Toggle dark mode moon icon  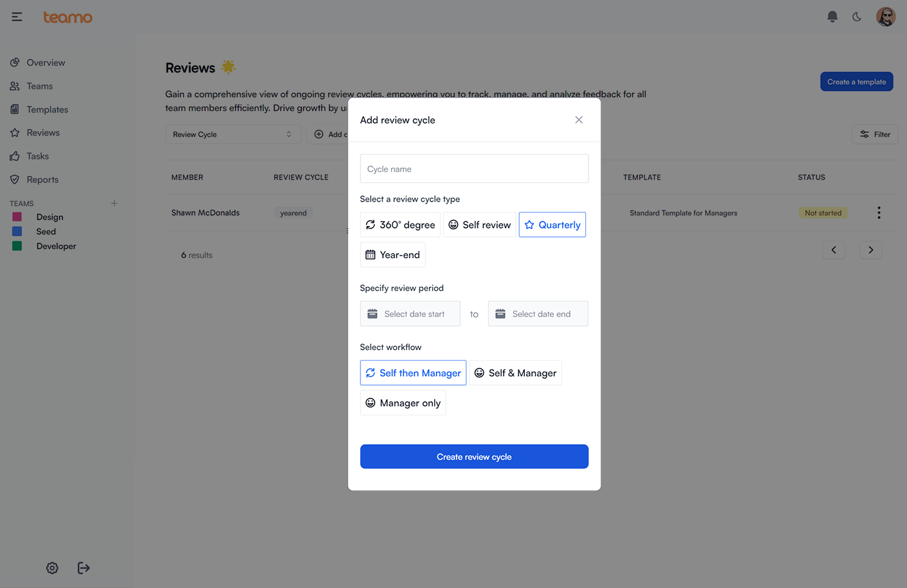point(857,17)
